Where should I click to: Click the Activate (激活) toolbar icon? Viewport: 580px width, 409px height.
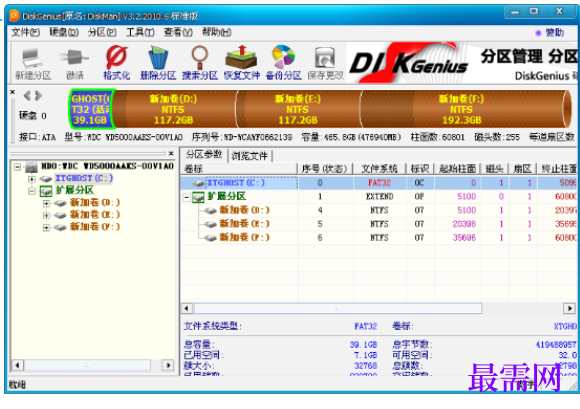(x=74, y=64)
